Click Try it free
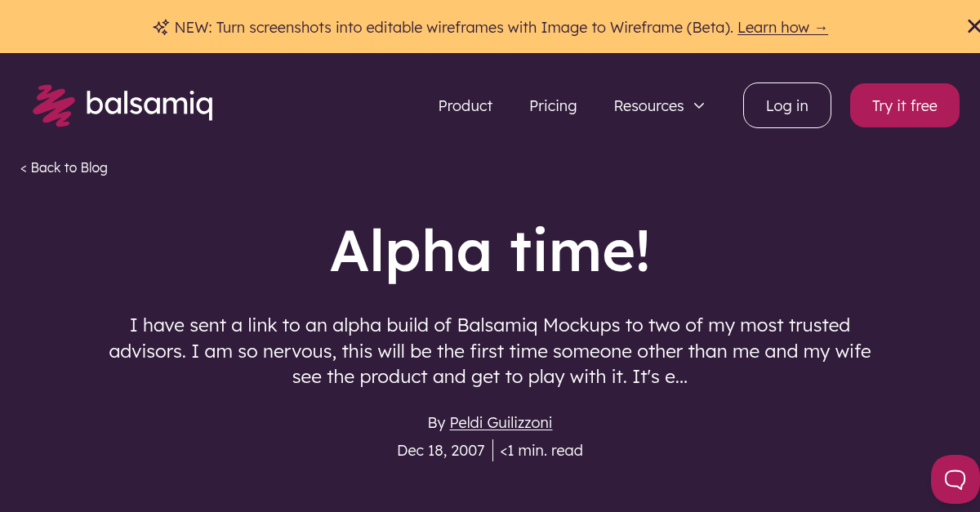Viewport: 980px width, 512px height. pos(904,105)
